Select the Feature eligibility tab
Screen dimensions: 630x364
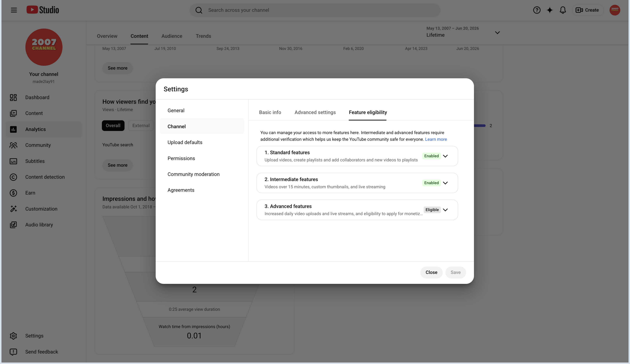point(368,113)
